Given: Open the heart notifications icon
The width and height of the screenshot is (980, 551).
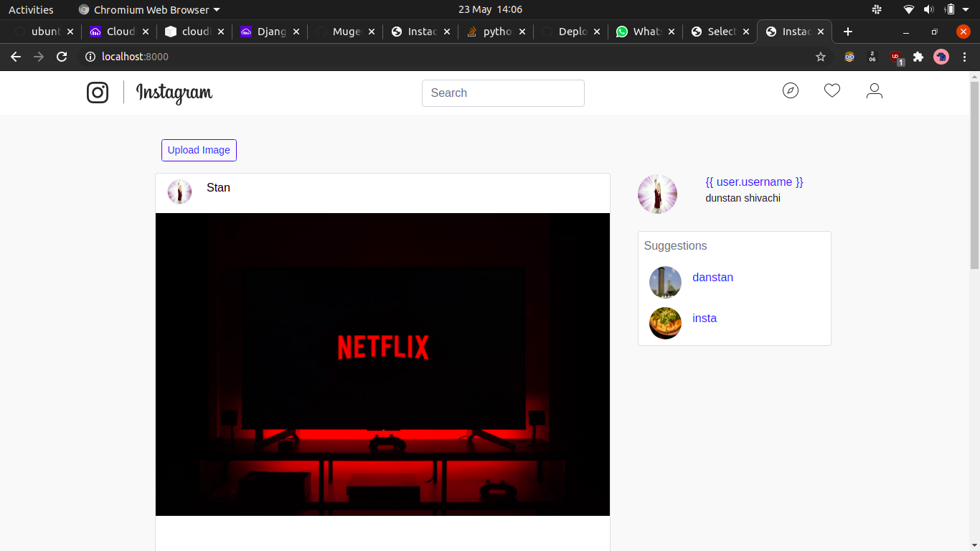Looking at the screenshot, I should (x=832, y=90).
